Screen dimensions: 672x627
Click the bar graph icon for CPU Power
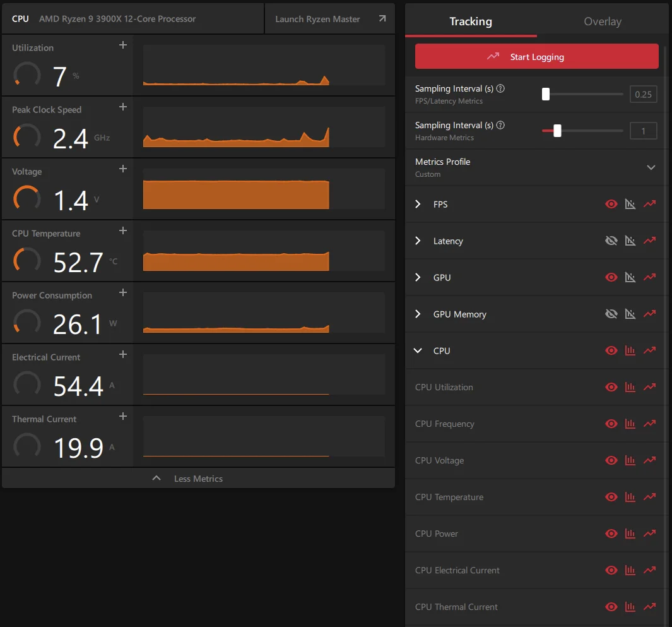pos(630,534)
